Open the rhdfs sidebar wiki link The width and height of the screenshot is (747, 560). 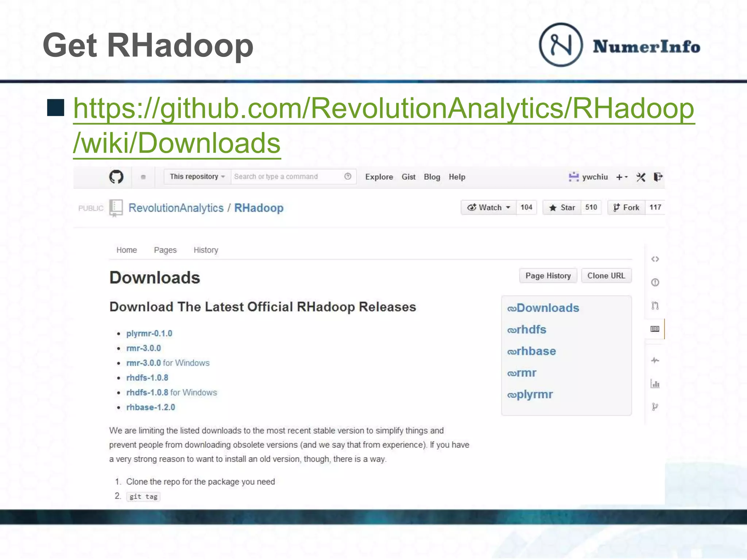coord(527,330)
